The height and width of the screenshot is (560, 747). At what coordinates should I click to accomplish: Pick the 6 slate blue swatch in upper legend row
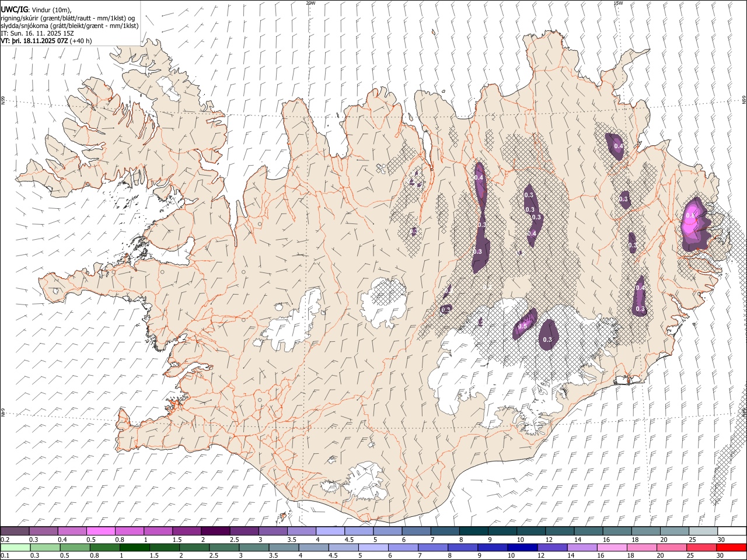416,531
